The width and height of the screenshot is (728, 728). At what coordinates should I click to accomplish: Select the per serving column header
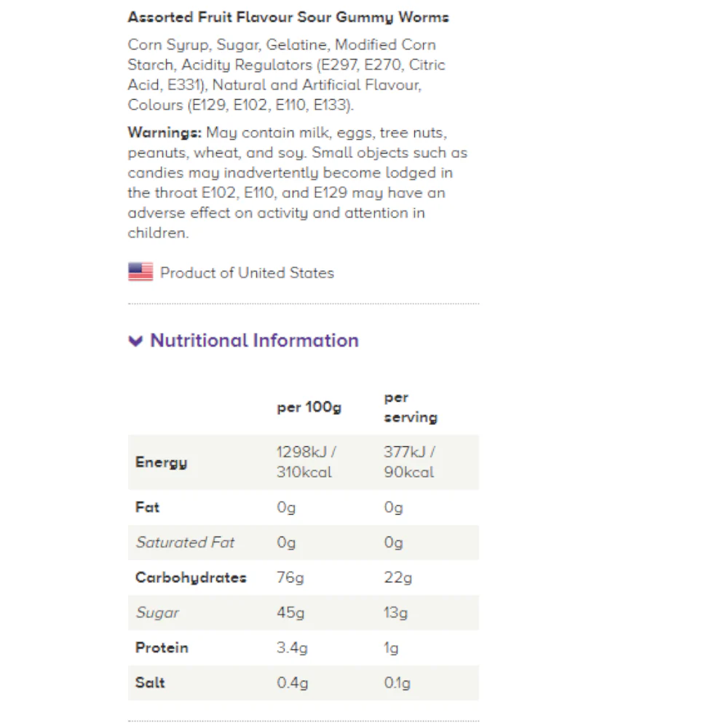tap(411, 407)
